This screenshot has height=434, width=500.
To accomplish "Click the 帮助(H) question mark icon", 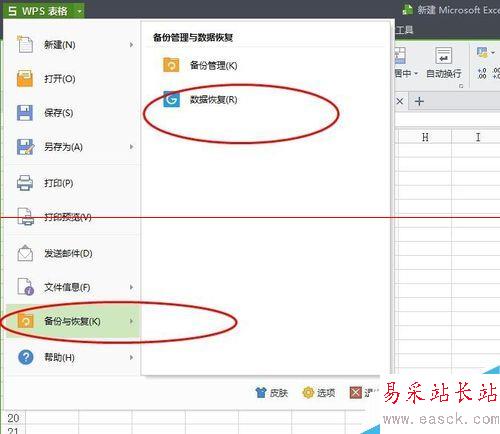I will [x=26, y=357].
